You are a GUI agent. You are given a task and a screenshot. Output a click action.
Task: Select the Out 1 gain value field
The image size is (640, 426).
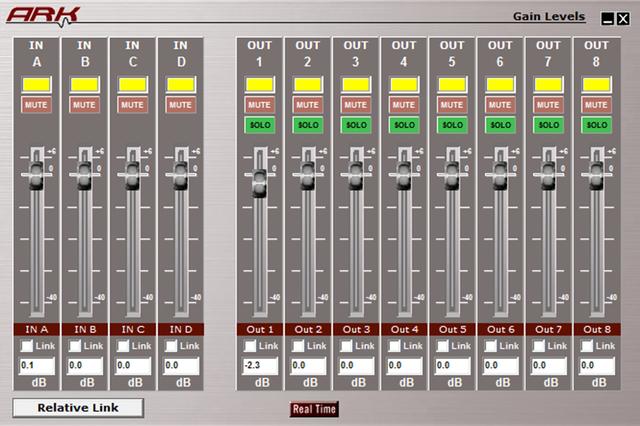coord(259,366)
